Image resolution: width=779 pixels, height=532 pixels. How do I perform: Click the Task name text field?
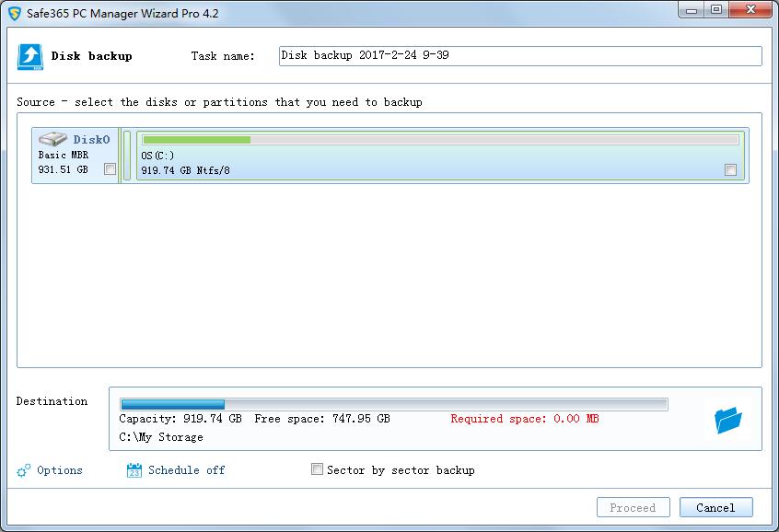[520, 56]
